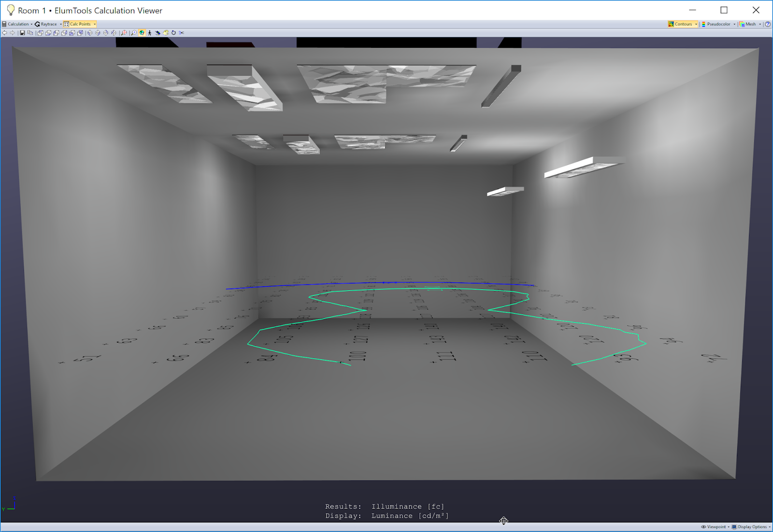This screenshot has width=773, height=532.
Task: Select the highlighted globe orbit tool
Action: 142,33
